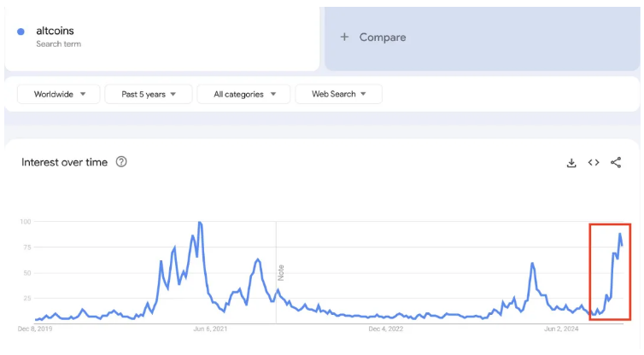Click the Note marker on chart
The height and width of the screenshot is (355, 644).
click(281, 273)
